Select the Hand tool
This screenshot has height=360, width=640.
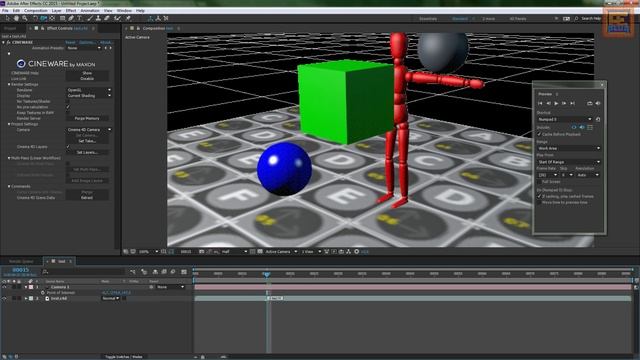pyautogui.click(x=16, y=18)
